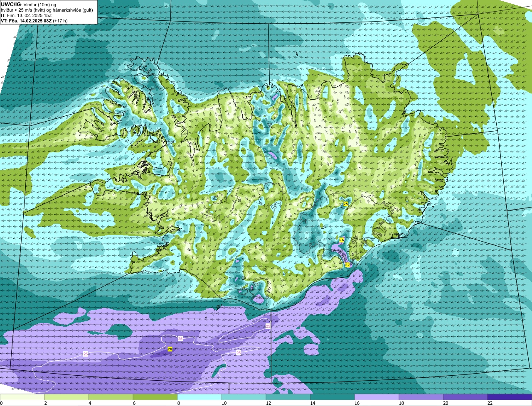Click the legend tick label "22"
The image size is (532, 406).
point(490,403)
